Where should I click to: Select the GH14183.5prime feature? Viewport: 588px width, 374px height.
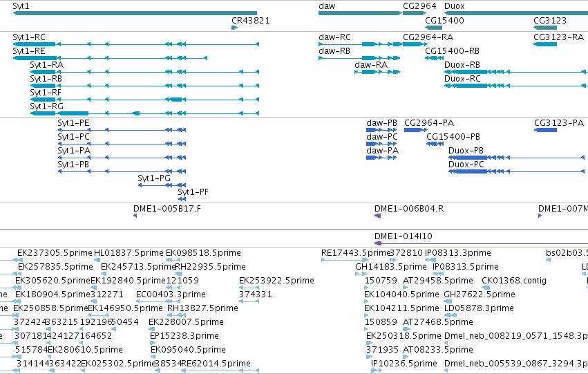(361, 274)
